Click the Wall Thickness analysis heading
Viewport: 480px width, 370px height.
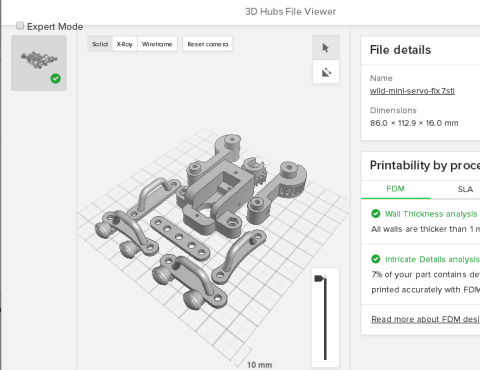coord(431,214)
